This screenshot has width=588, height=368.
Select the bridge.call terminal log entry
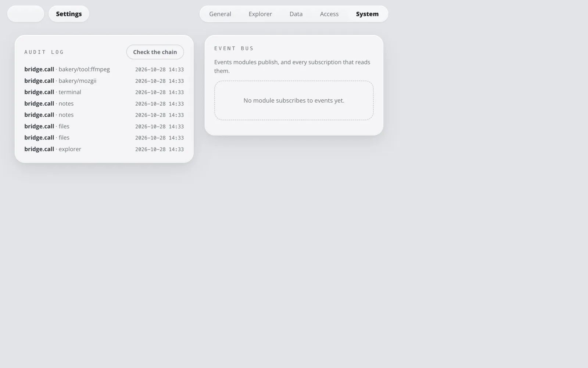pos(104,92)
